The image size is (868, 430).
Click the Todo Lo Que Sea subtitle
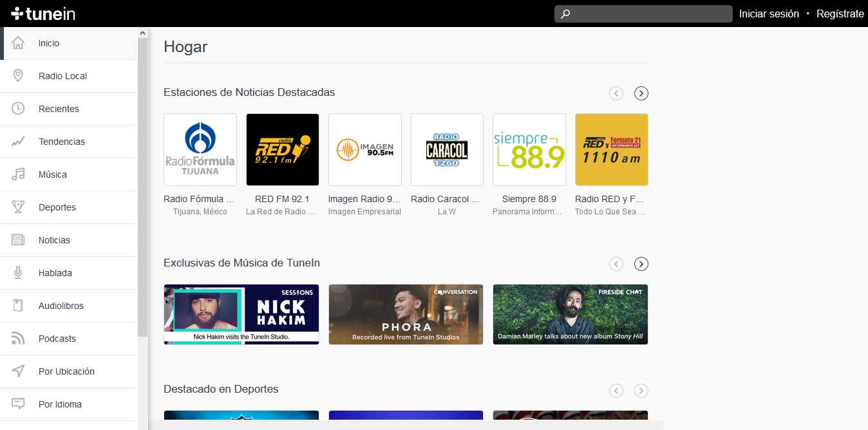click(x=610, y=212)
